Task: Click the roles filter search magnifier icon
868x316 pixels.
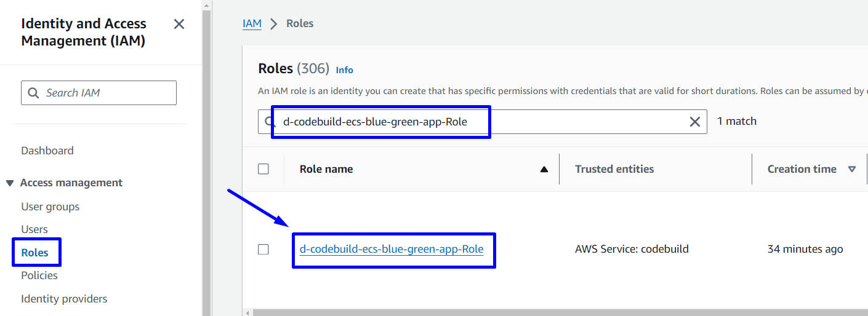Action: pos(268,122)
